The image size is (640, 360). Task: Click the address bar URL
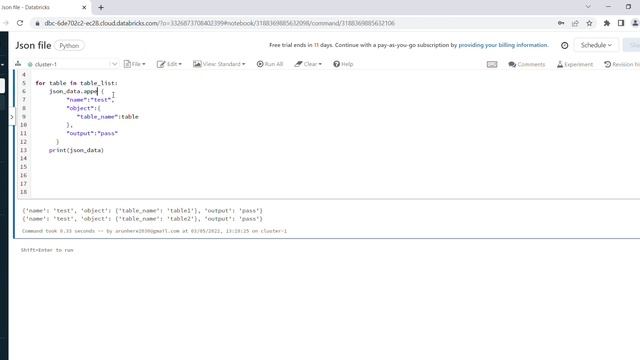(x=220, y=23)
